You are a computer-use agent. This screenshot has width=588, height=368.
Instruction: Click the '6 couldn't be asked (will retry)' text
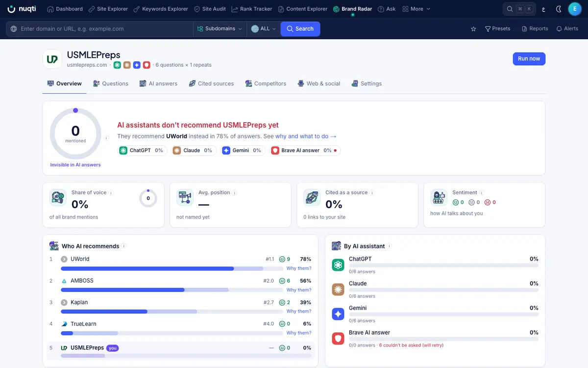pos(411,345)
